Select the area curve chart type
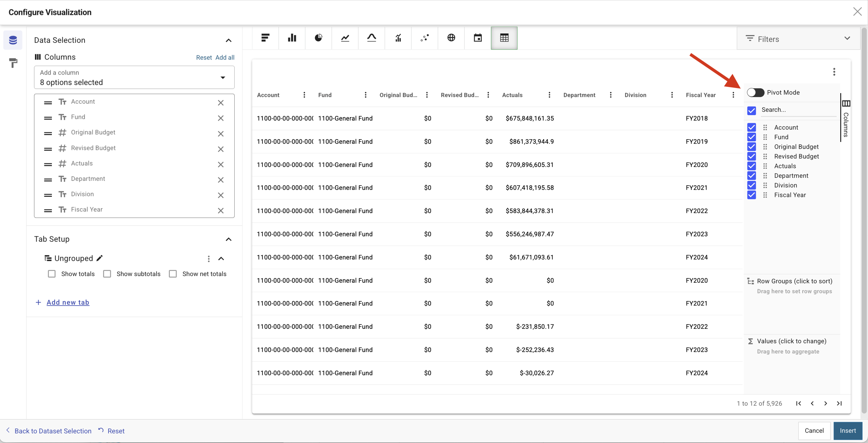The image size is (868, 443). pyautogui.click(x=372, y=38)
